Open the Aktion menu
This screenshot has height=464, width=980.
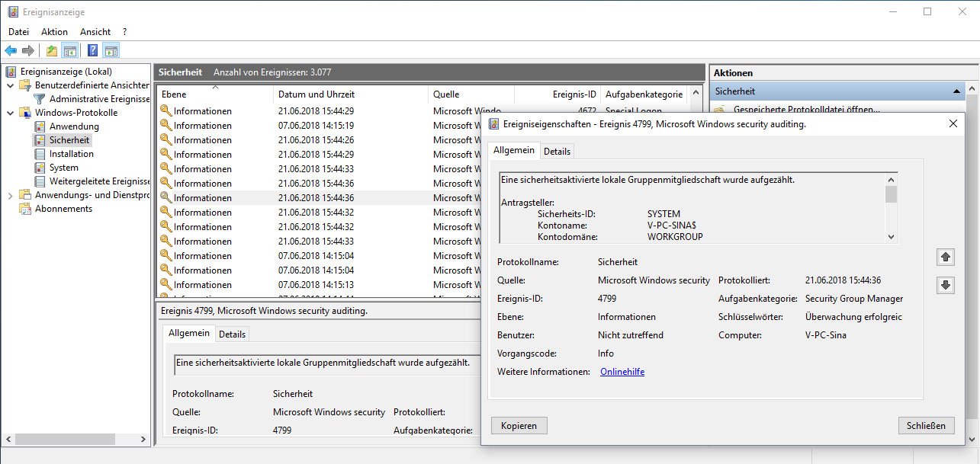point(53,31)
